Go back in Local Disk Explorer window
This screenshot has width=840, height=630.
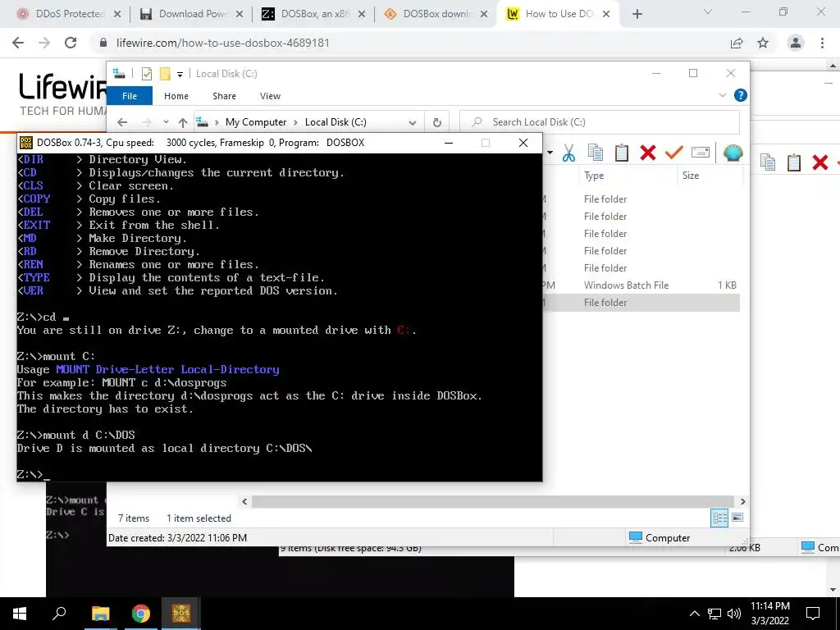122,122
